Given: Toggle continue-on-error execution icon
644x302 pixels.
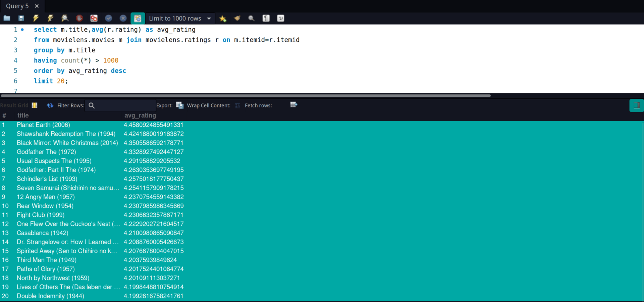Looking at the screenshot, I should click(94, 18).
